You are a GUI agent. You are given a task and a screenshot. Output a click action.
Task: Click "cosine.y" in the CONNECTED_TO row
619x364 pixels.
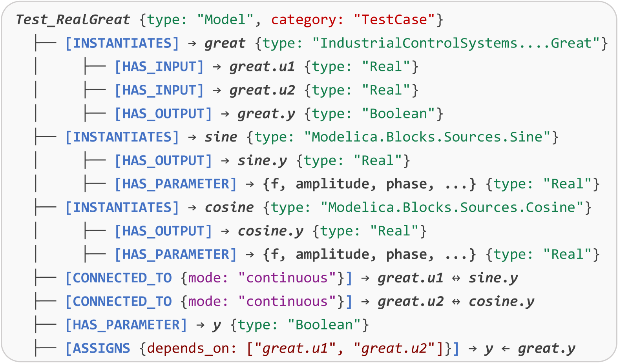tap(502, 302)
